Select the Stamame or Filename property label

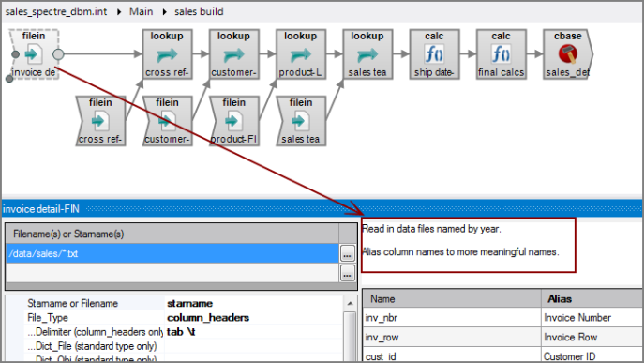(73, 303)
